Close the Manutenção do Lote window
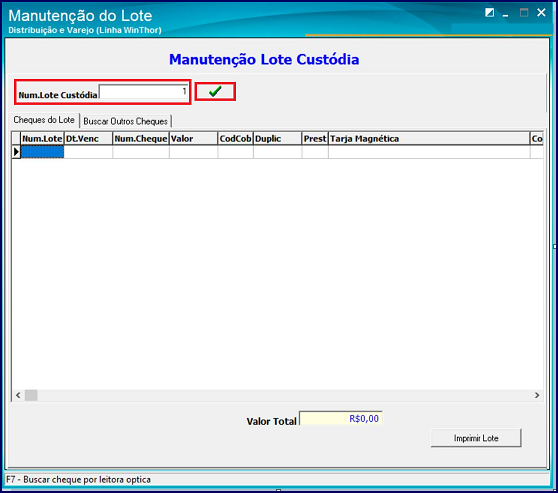The image size is (558, 493). 541,13
